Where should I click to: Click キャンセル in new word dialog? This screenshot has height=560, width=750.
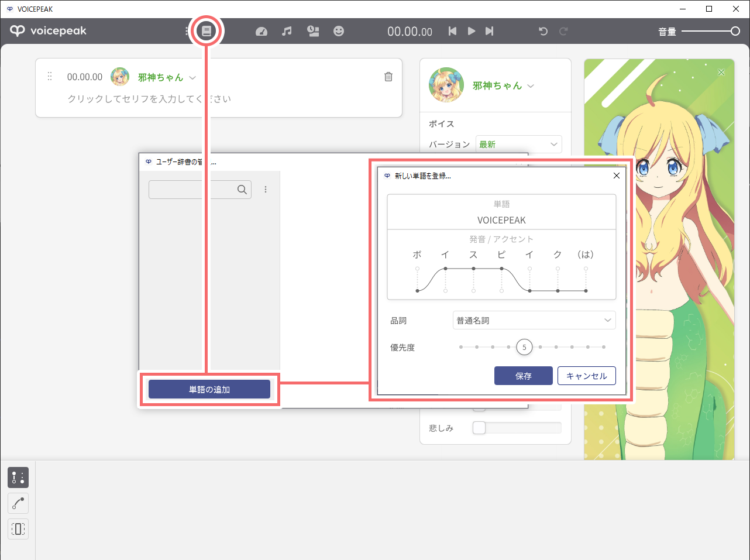click(x=587, y=376)
